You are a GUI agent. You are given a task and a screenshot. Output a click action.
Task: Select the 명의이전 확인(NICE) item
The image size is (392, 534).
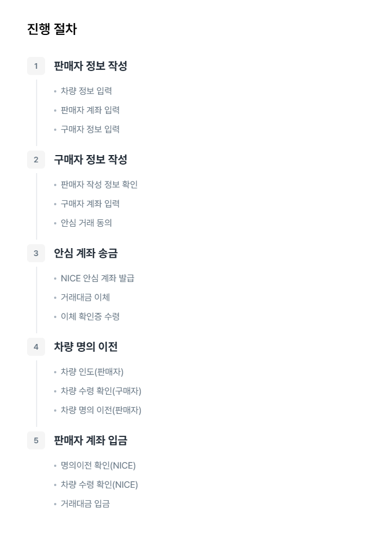tap(98, 465)
